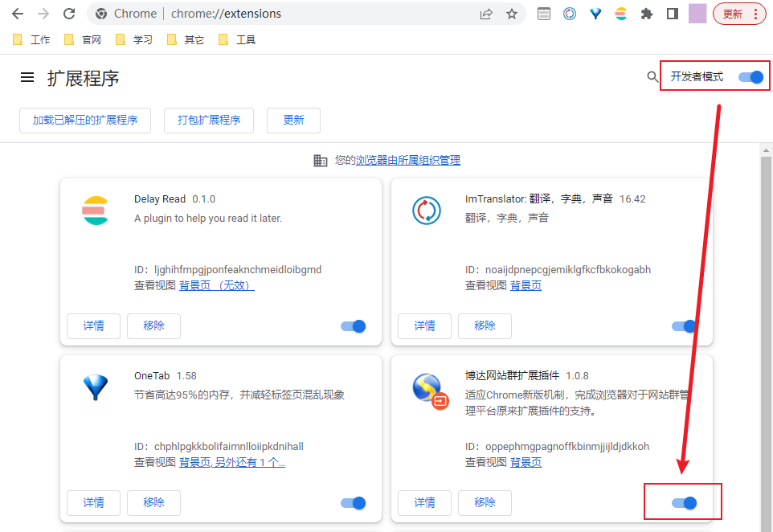Click the red 更新 Chrome update button
773x532 pixels.
tap(739, 14)
